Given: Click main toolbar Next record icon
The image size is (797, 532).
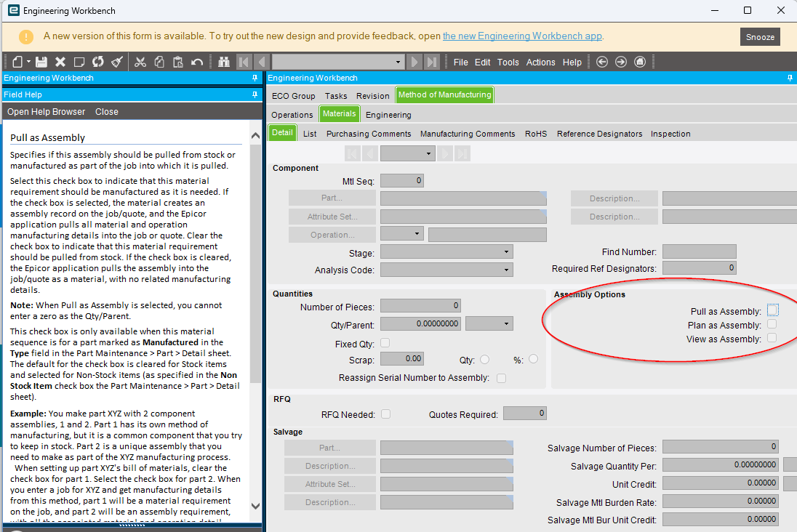Looking at the screenshot, I should [414, 62].
